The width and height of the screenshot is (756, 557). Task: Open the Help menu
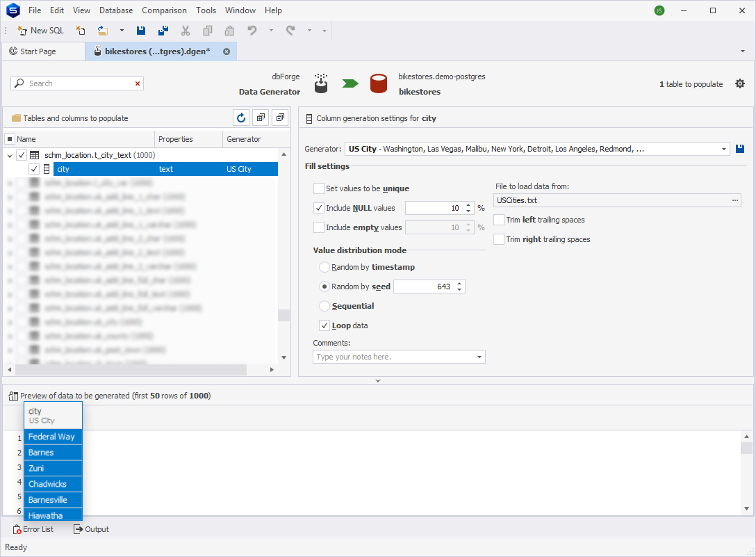[273, 10]
